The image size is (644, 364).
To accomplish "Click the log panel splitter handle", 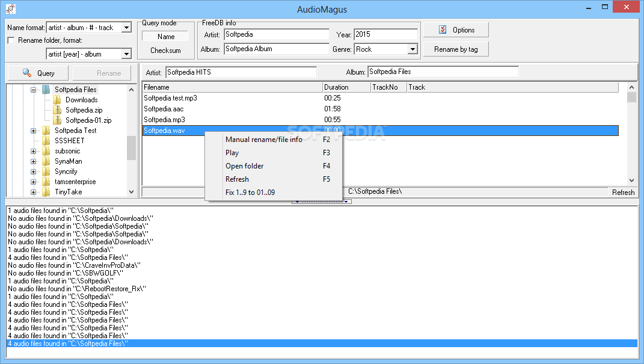I will pos(322,202).
